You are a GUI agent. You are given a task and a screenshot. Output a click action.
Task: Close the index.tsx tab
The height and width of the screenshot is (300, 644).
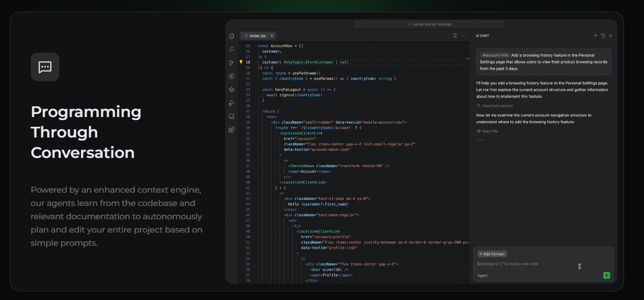click(x=272, y=36)
